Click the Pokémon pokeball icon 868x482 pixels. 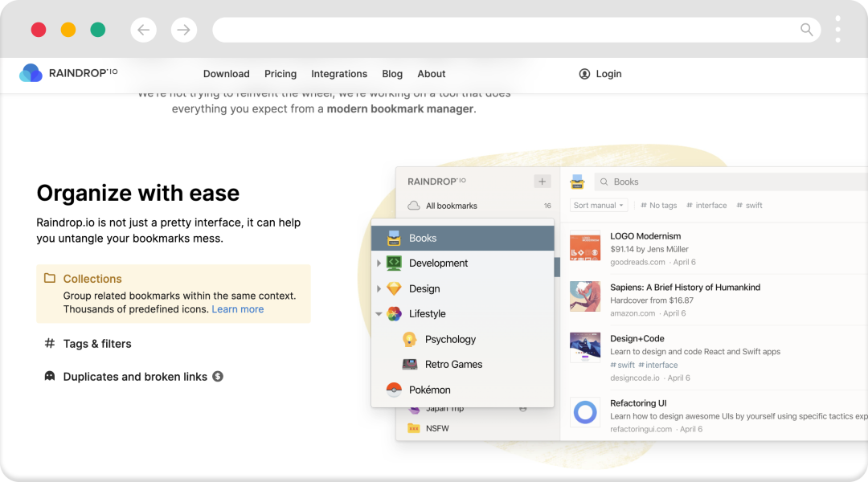pos(394,390)
